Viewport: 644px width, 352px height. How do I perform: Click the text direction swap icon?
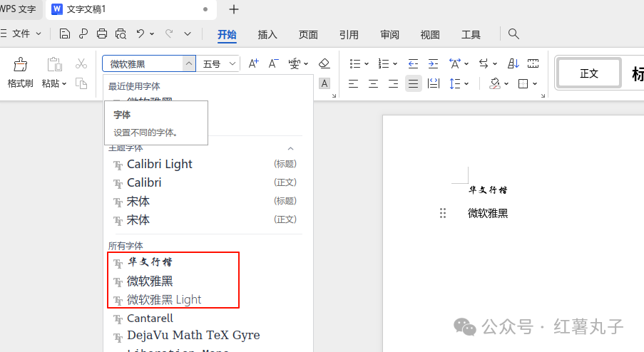[x=484, y=63]
